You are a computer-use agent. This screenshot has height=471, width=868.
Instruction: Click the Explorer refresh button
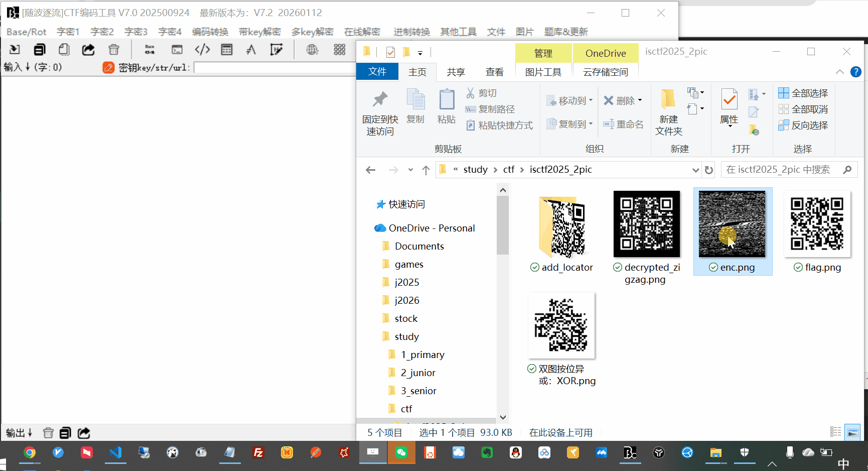tap(709, 170)
